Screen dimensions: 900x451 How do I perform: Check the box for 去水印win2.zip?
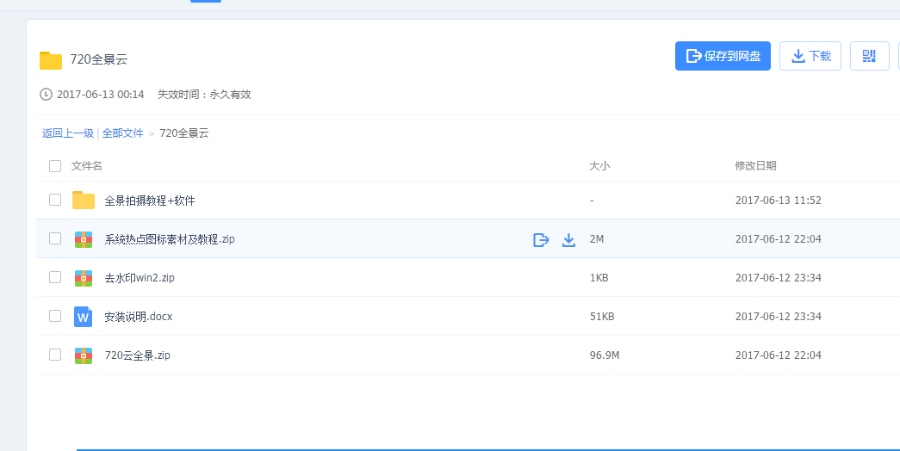pos(55,277)
